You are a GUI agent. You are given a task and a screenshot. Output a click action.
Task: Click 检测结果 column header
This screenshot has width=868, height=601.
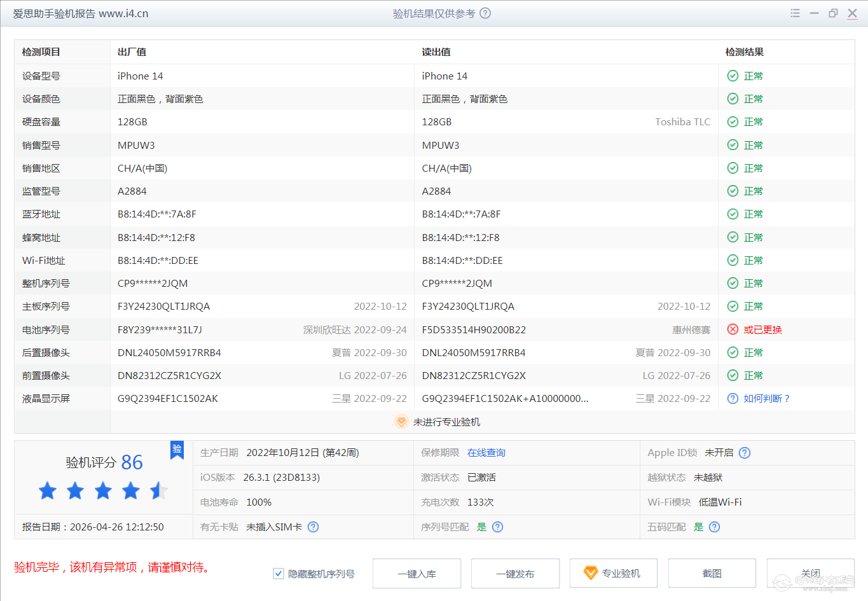pyautogui.click(x=745, y=52)
